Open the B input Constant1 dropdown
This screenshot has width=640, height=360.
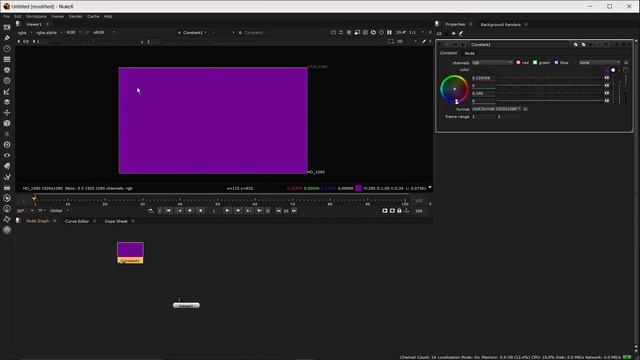[253, 33]
